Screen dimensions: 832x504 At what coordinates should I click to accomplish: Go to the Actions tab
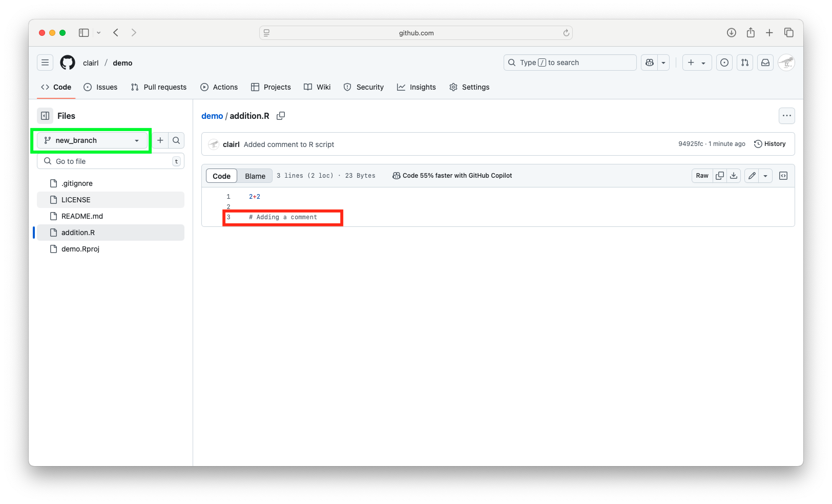219,87
